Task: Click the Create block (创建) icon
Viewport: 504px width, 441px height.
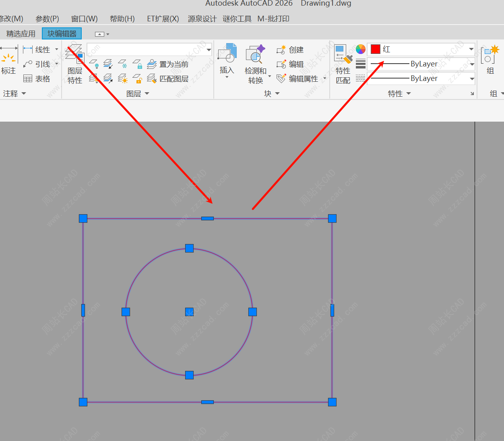Action: [281, 50]
